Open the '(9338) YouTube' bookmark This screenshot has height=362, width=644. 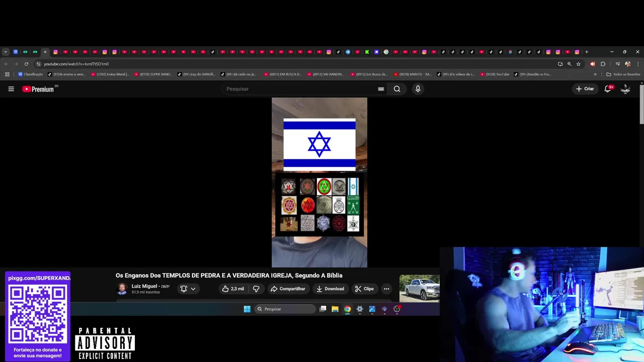[495, 74]
